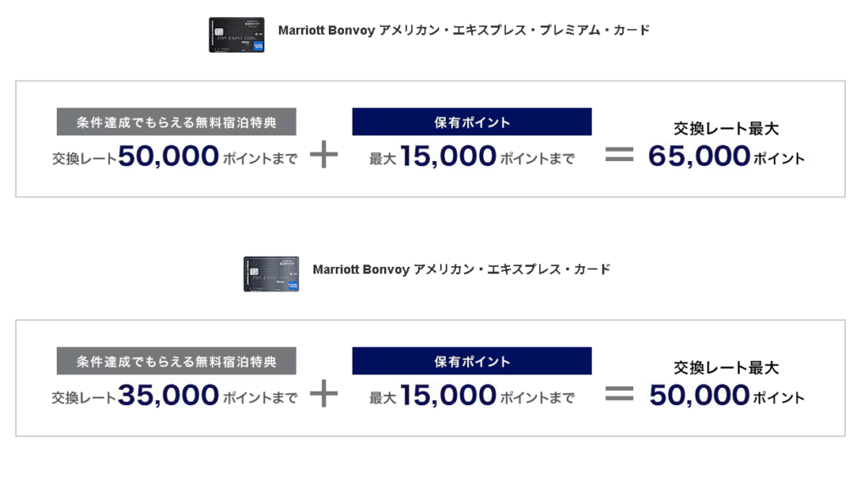Click the 50,000 total in lower box

pyautogui.click(x=699, y=395)
